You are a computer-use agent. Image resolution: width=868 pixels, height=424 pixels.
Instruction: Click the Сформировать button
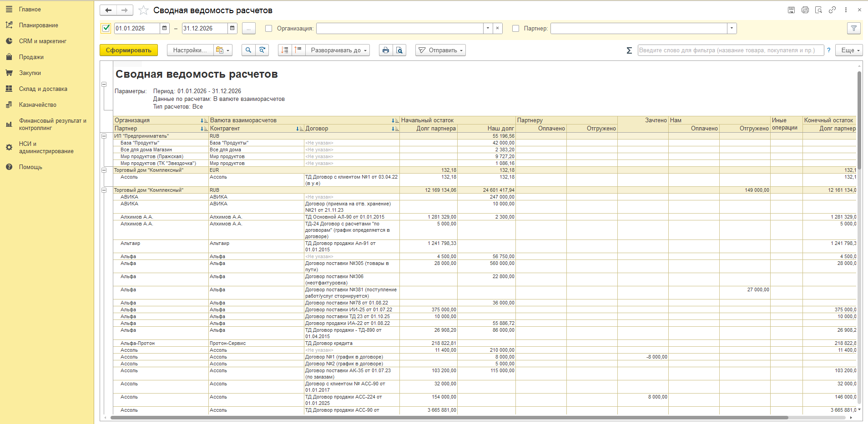point(129,50)
